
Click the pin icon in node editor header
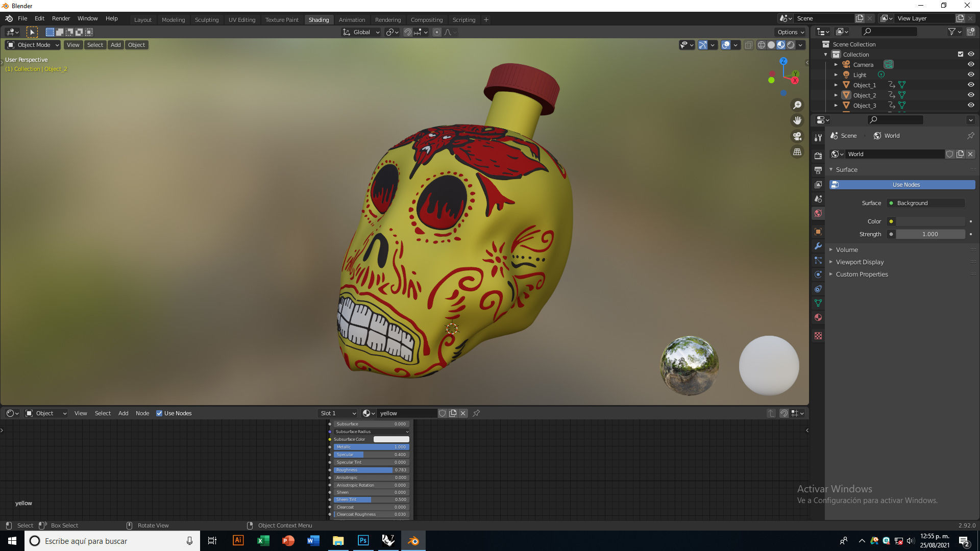[476, 413]
